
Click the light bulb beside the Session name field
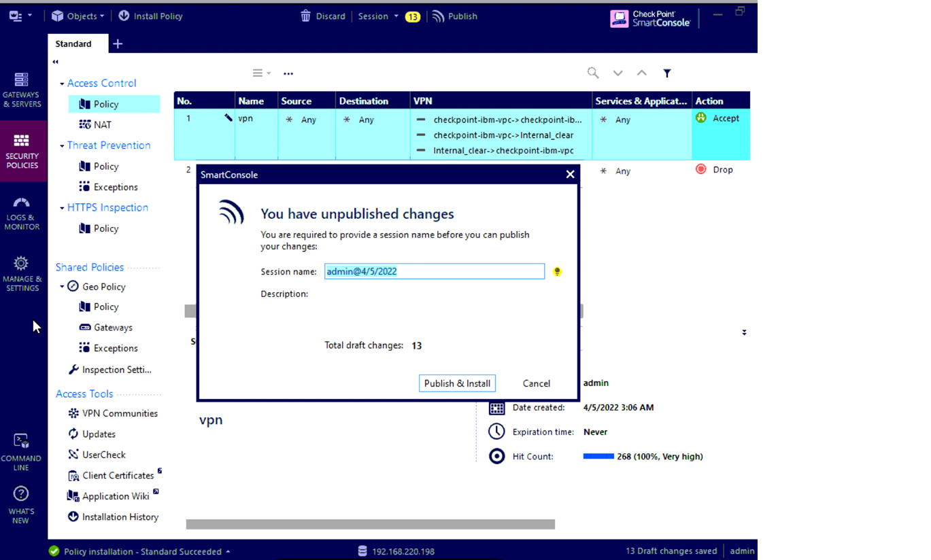tap(557, 271)
